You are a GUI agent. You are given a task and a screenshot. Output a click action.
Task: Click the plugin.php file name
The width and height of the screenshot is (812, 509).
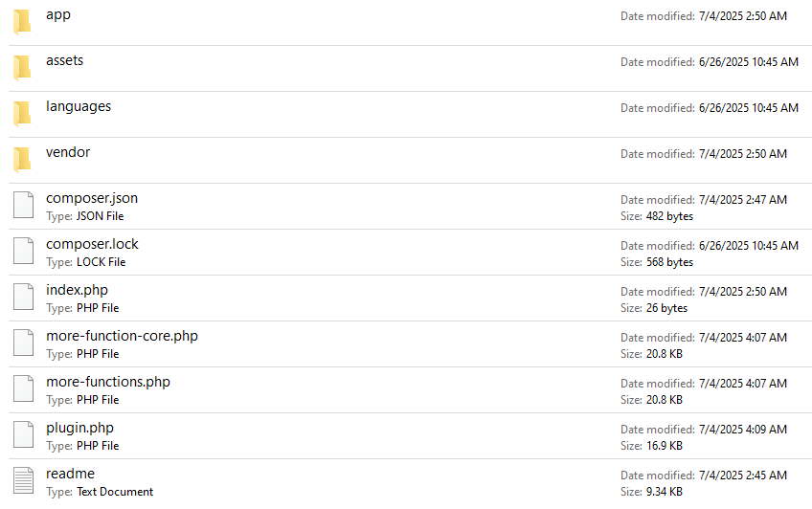pos(79,428)
